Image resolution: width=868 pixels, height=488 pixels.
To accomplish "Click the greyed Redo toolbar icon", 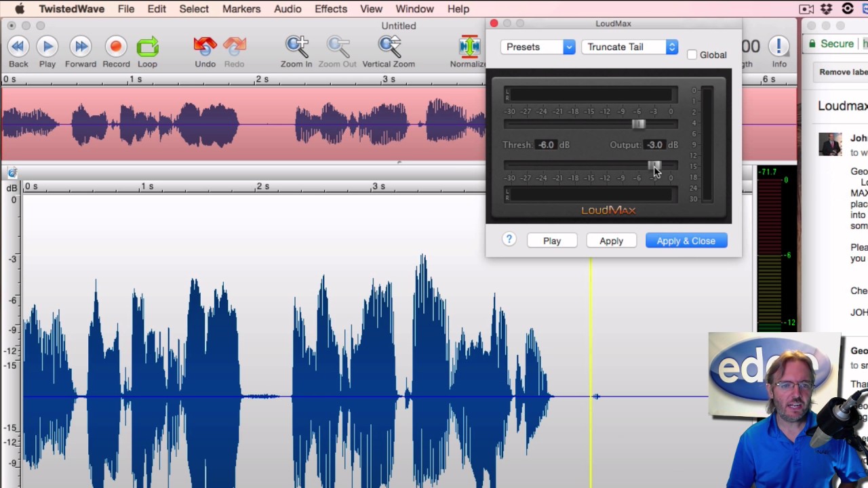I will pos(234,46).
